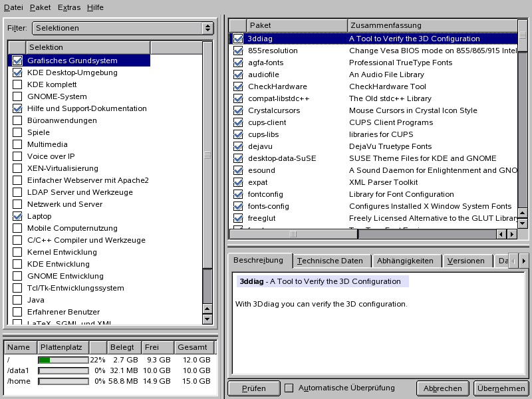Click the Abbrechen button
This screenshot has height=399, width=532.
coord(443,388)
